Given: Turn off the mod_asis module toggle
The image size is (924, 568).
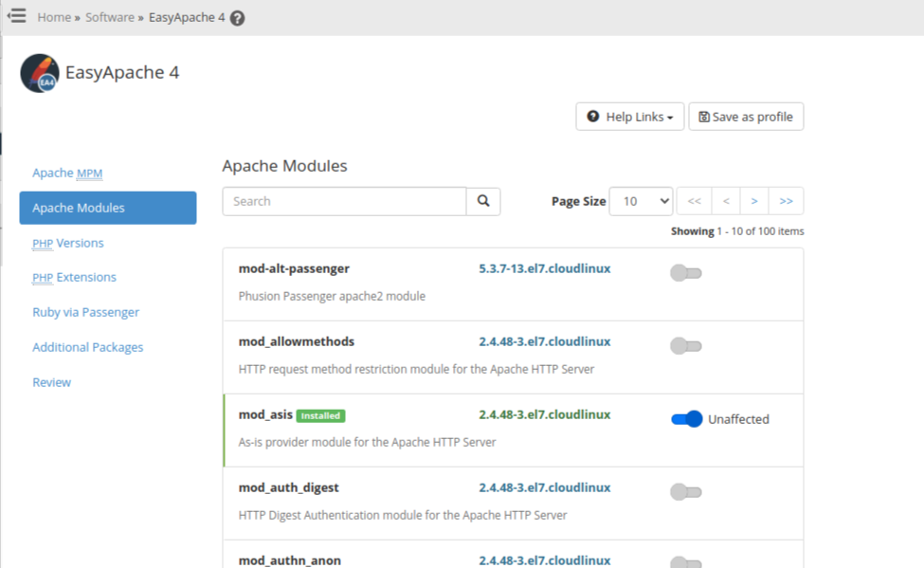Looking at the screenshot, I should (x=686, y=419).
